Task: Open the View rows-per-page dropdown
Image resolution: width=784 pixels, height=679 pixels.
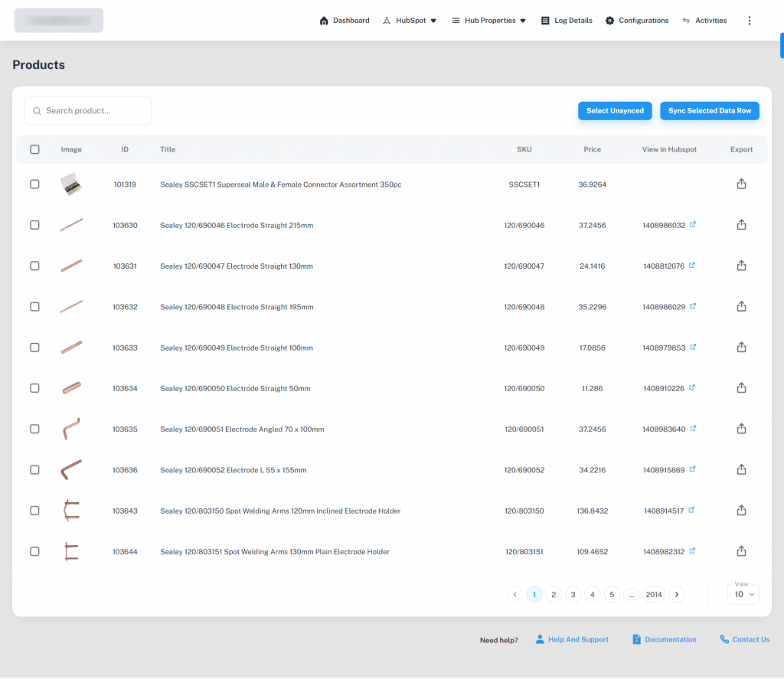Action: 743,595
